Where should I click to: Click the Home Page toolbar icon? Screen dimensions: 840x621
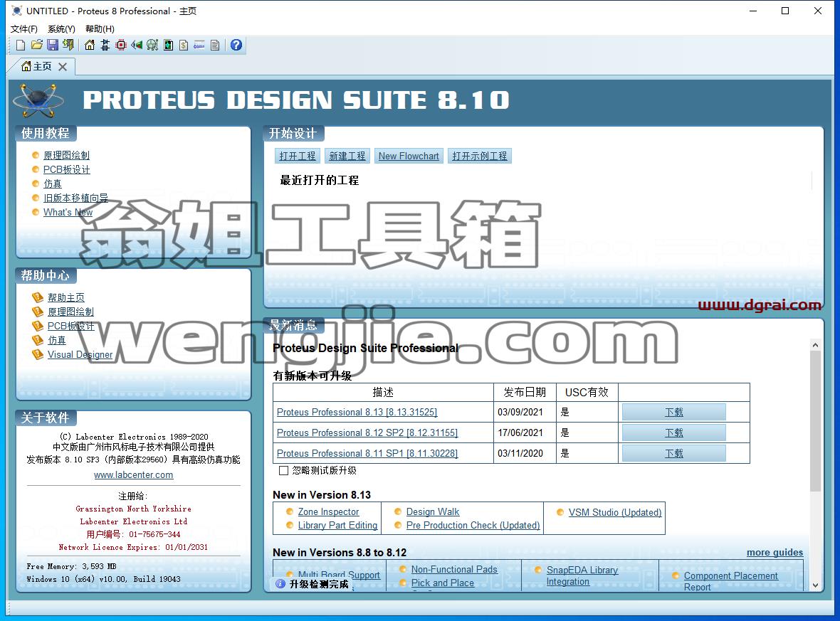tap(90, 45)
